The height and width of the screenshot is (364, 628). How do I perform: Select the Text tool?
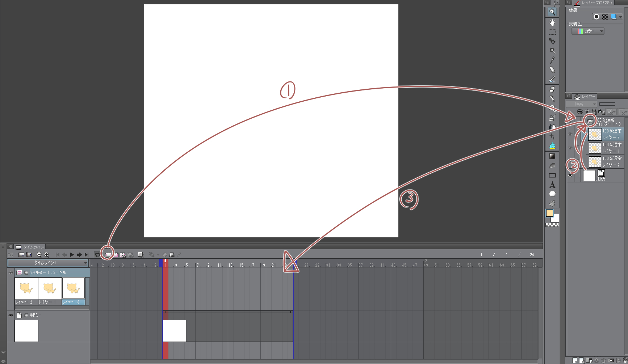pyautogui.click(x=552, y=185)
